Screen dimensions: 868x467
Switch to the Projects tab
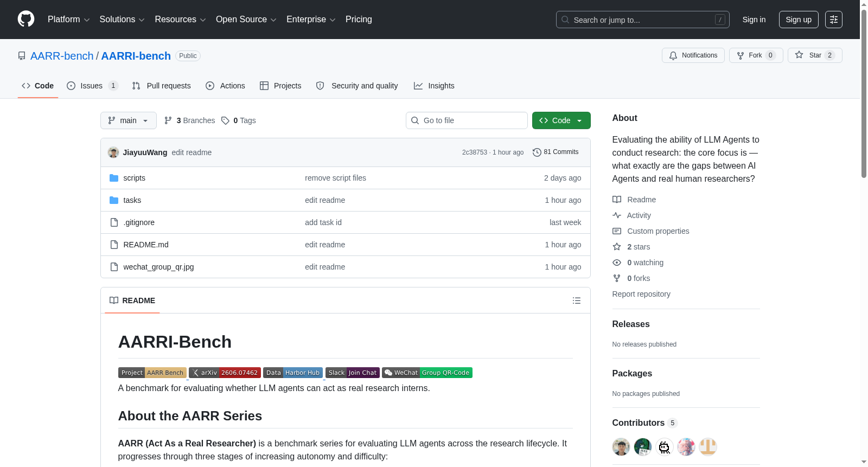tap(280, 86)
